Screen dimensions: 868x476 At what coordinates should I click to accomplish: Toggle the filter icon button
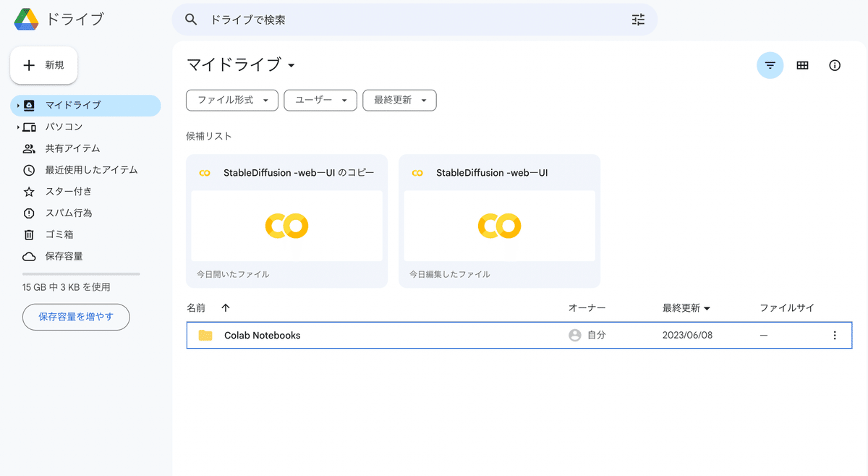[x=770, y=65]
